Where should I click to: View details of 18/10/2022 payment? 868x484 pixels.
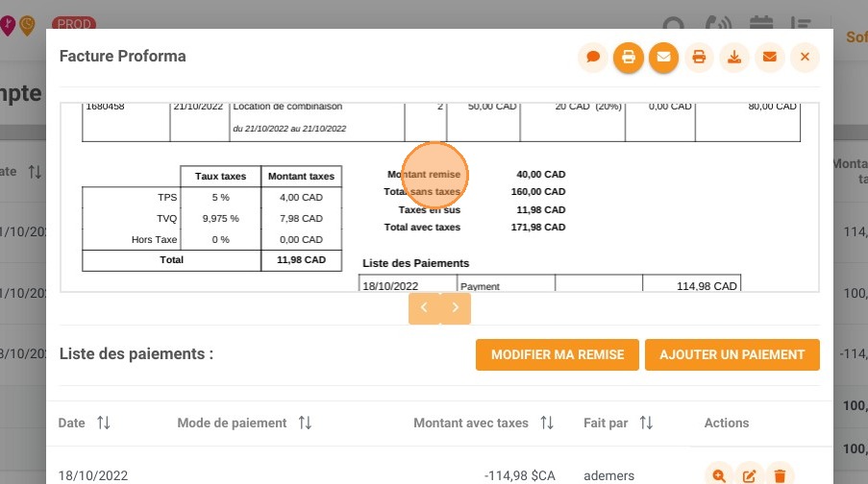[719, 475]
